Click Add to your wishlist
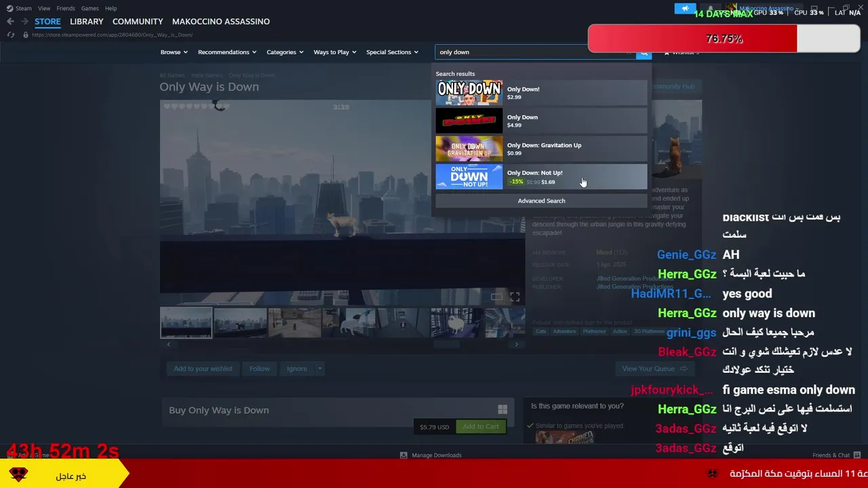 [203, 369]
